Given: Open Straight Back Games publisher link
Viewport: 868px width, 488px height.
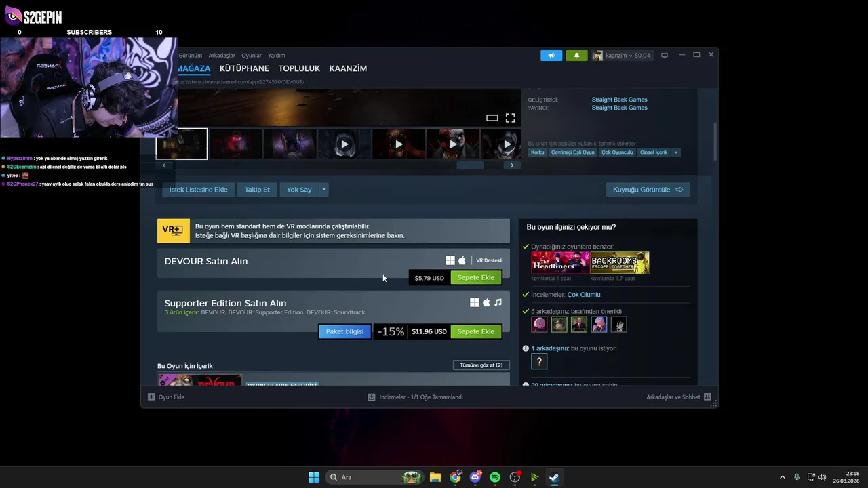Looking at the screenshot, I should coord(619,108).
